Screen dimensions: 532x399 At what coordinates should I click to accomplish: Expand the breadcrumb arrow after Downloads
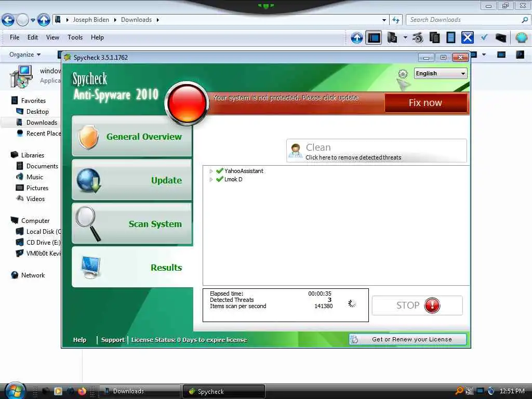tap(158, 20)
